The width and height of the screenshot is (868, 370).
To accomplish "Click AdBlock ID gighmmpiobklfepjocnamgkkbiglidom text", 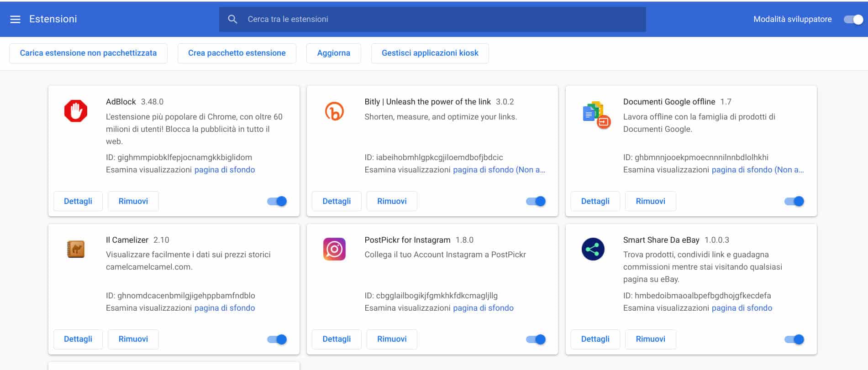I will pyautogui.click(x=179, y=157).
